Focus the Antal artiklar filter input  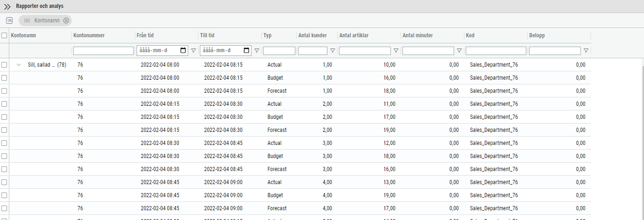365,51
